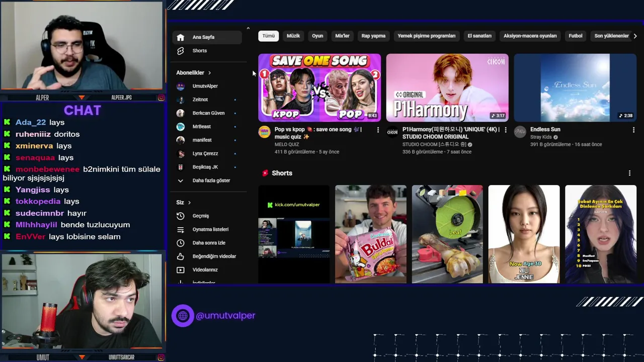Open the Shorts section options menu
644x362 pixels.
[x=629, y=173]
